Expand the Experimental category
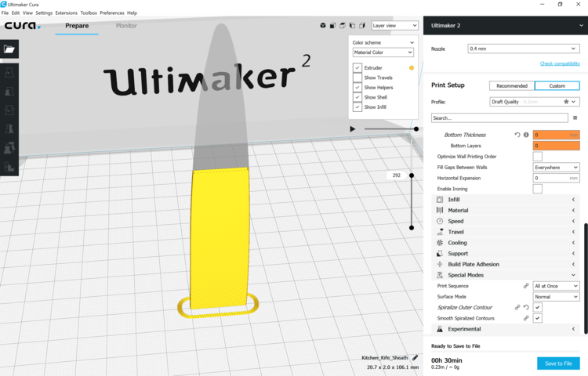 pos(506,329)
